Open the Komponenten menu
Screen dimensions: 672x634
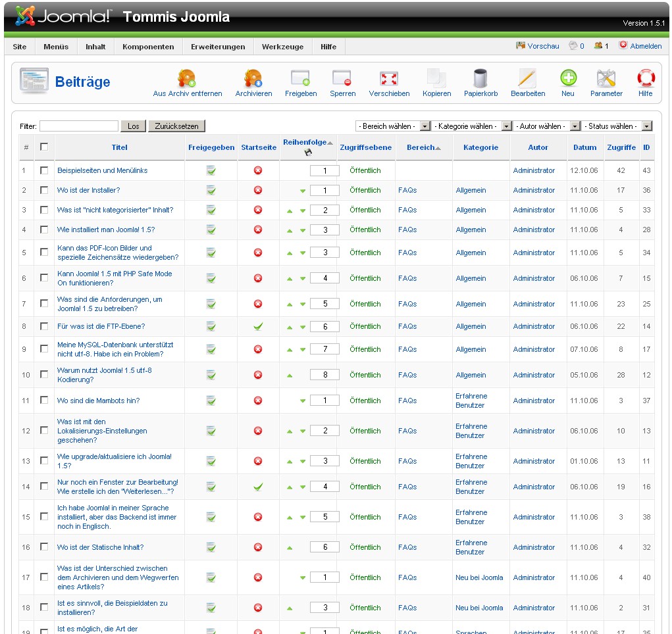[148, 47]
